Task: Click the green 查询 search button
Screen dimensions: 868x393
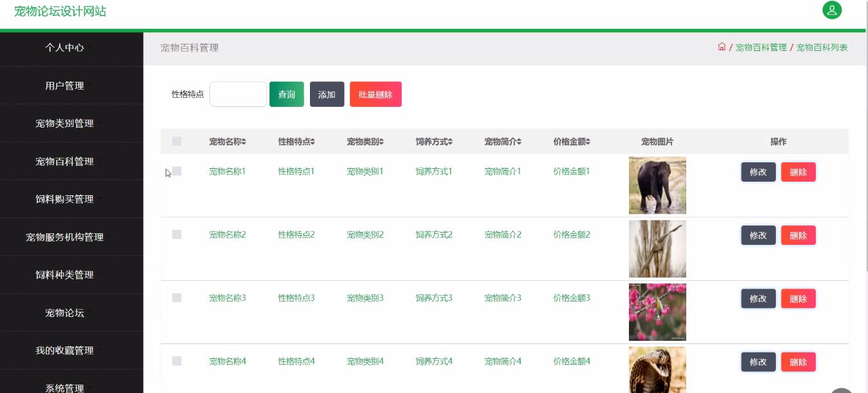Action: click(287, 94)
